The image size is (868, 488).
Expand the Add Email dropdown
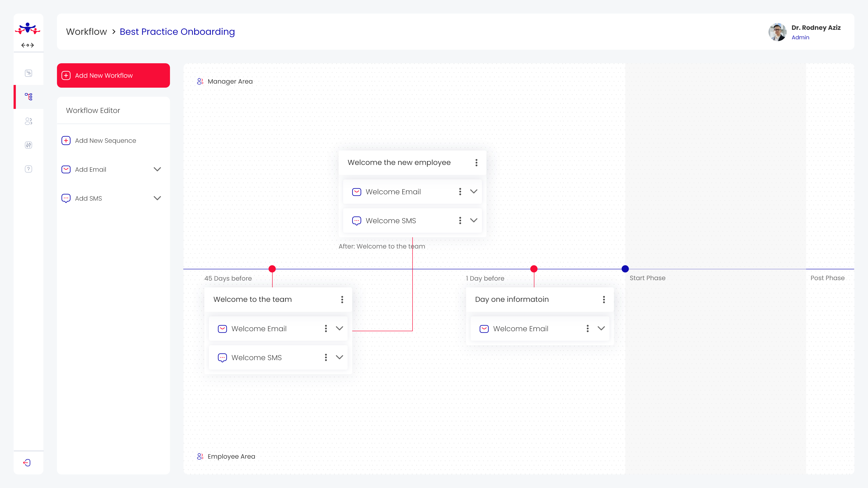pos(157,169)
